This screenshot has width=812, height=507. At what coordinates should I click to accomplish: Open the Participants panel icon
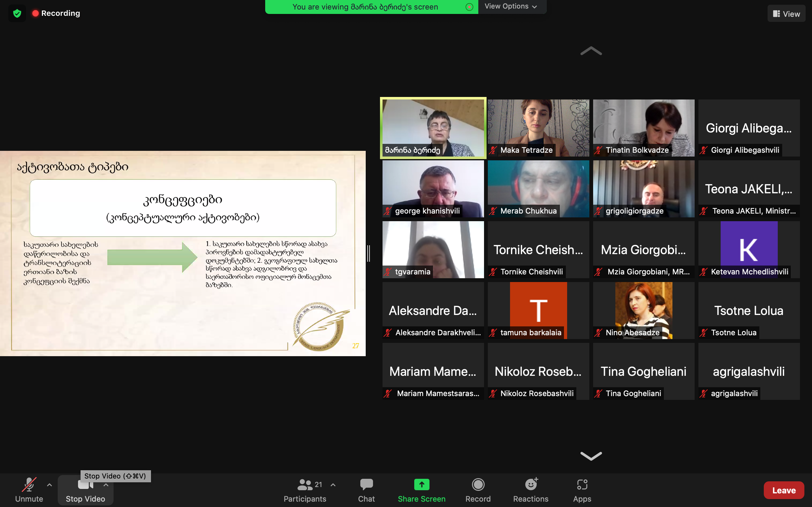tap(305, 485)
